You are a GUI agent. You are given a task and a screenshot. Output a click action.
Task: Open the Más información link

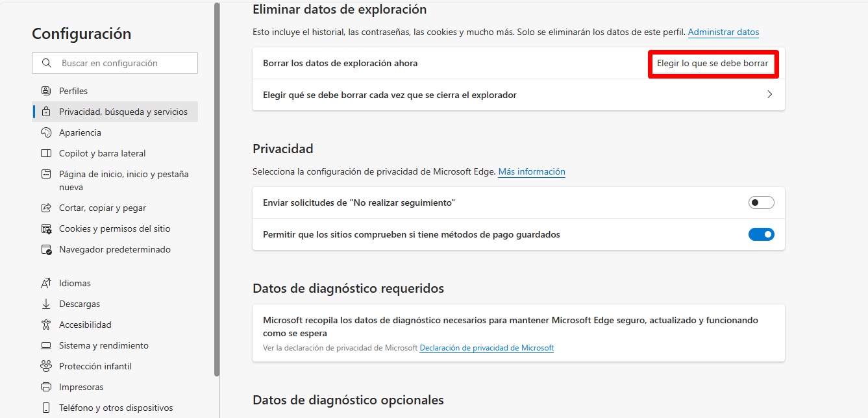pyautogui.click(x=532, y=172)
